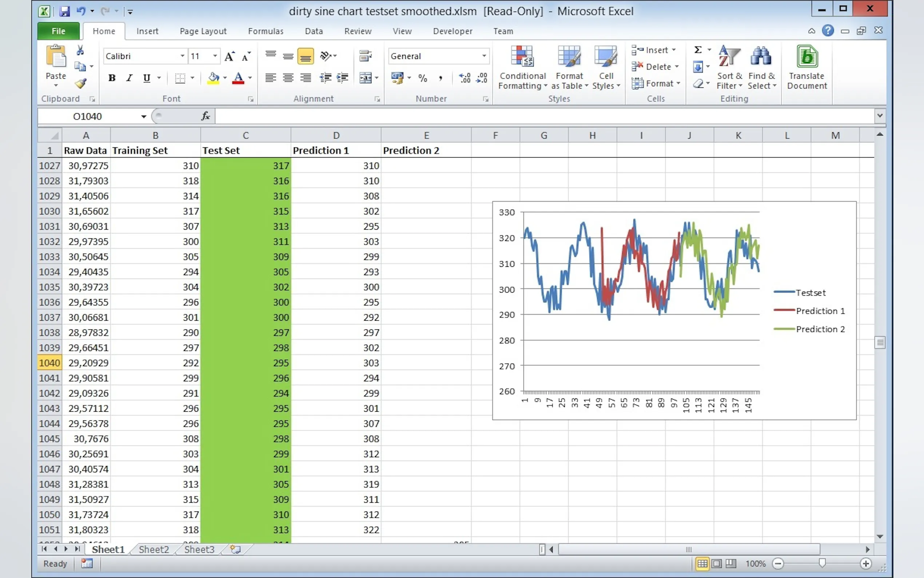This screenshot has height=578, width=924.
Task: Click the Cut scissors icon
Action: [x=80, y=51]
